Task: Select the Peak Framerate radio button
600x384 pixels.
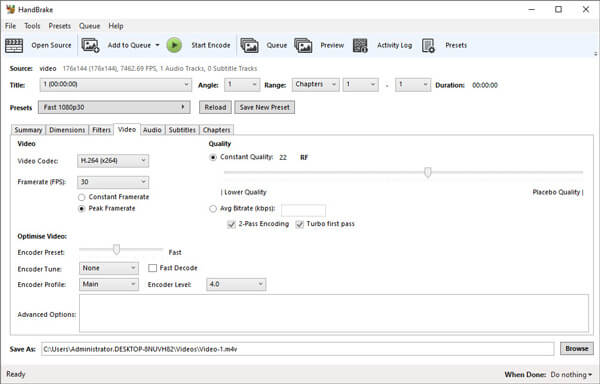Action: (82, 209)
